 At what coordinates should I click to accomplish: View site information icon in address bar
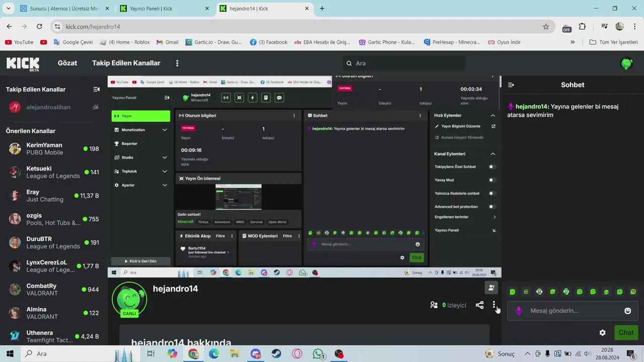click(x=57, y=27)
